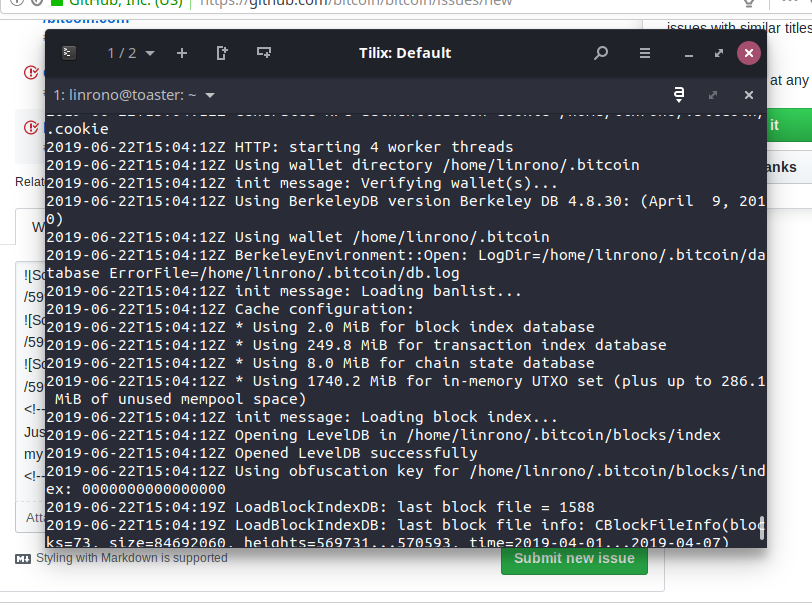Click the Markdown icon beside the styling hint
Viewport: 812px width, 609px height.
[x=24, y=560]
